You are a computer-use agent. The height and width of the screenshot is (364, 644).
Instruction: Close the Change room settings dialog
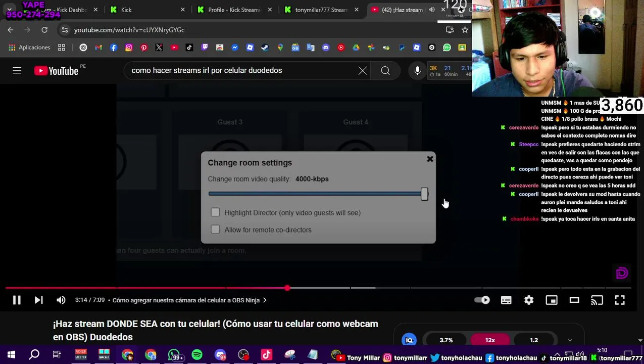point(430,159)
